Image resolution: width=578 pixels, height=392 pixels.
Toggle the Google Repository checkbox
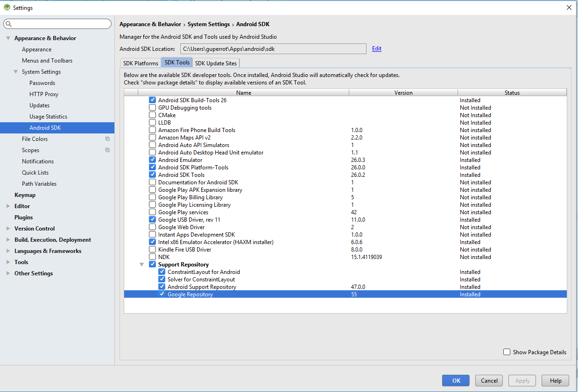click(162, 294)
